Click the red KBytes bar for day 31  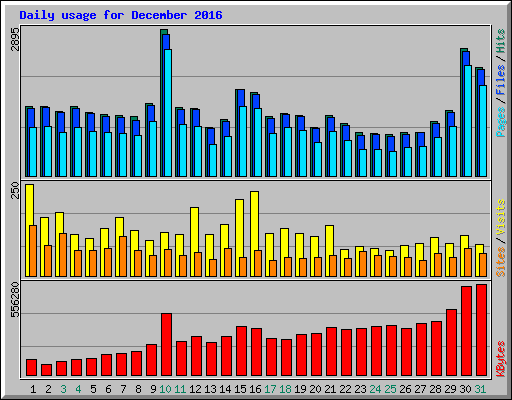coord(481,330)
